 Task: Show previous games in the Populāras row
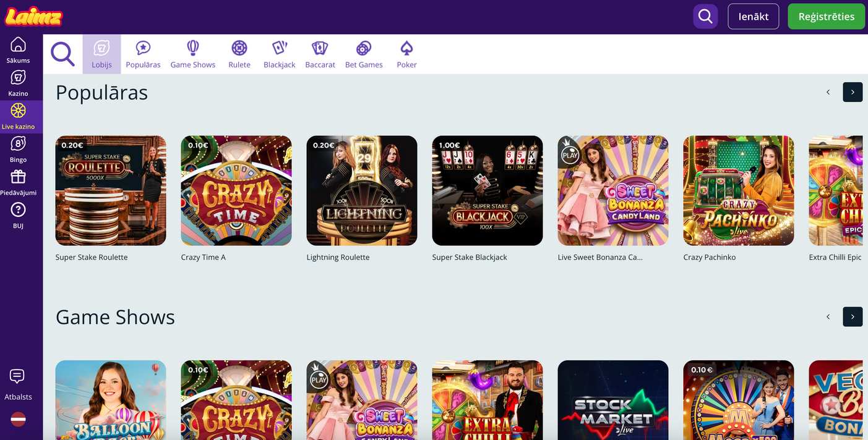pyautogui.click(x=828, y=92)
